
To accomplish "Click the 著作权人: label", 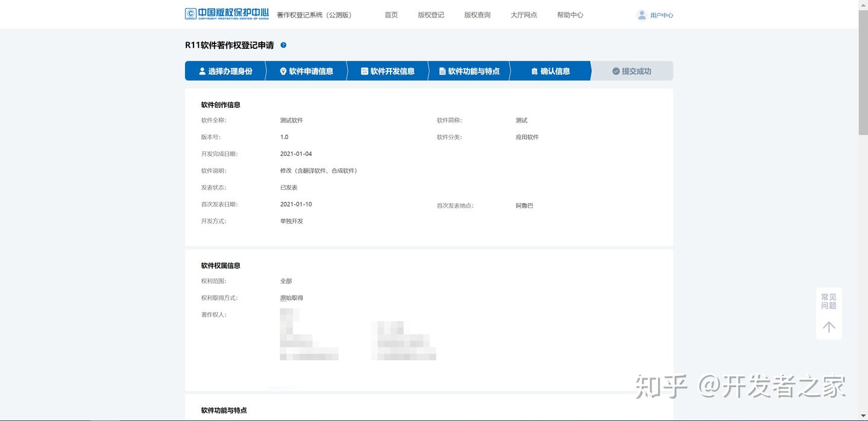I will click(214, 315).
